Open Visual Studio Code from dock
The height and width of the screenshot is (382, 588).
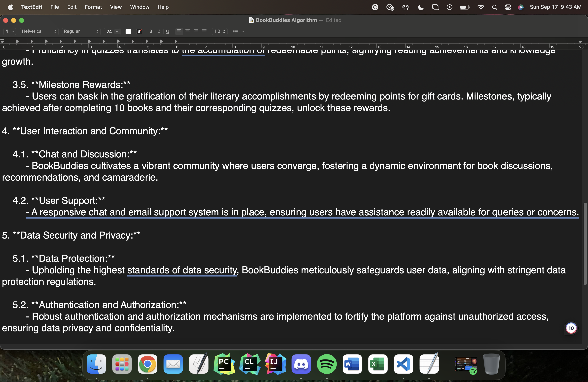click(403, 364)
